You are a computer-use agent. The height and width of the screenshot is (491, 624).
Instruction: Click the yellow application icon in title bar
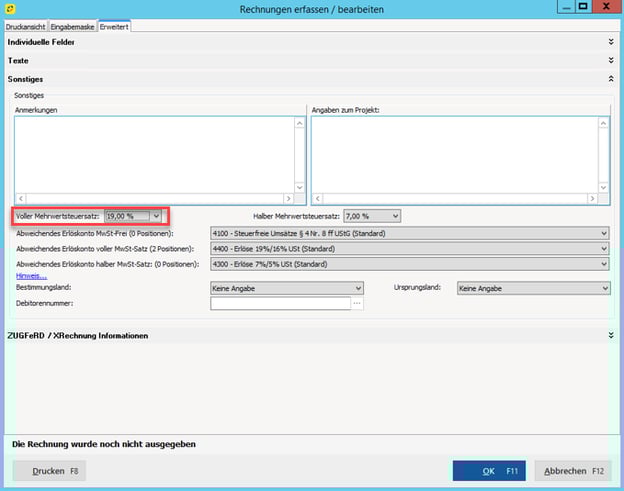(10, 9)
